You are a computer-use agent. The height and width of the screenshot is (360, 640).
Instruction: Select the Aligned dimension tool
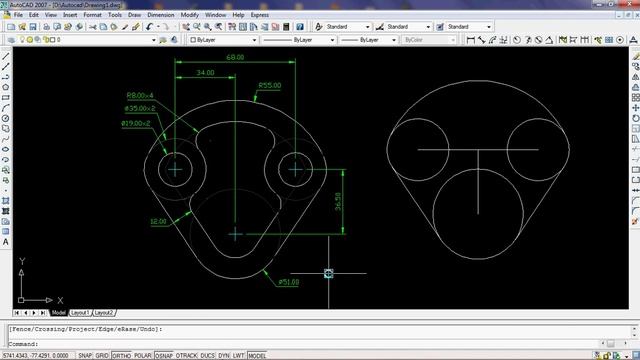(482, 40)
